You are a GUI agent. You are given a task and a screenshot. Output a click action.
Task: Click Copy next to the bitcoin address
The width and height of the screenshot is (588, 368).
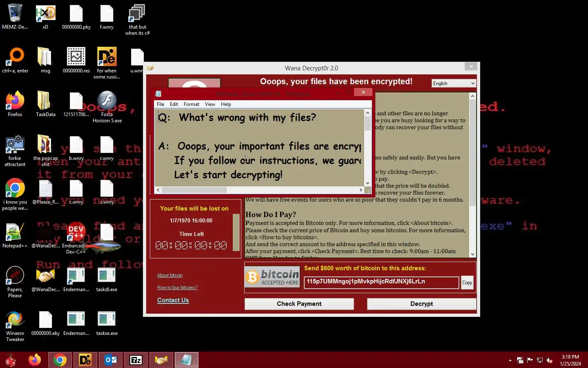point(467,283)
